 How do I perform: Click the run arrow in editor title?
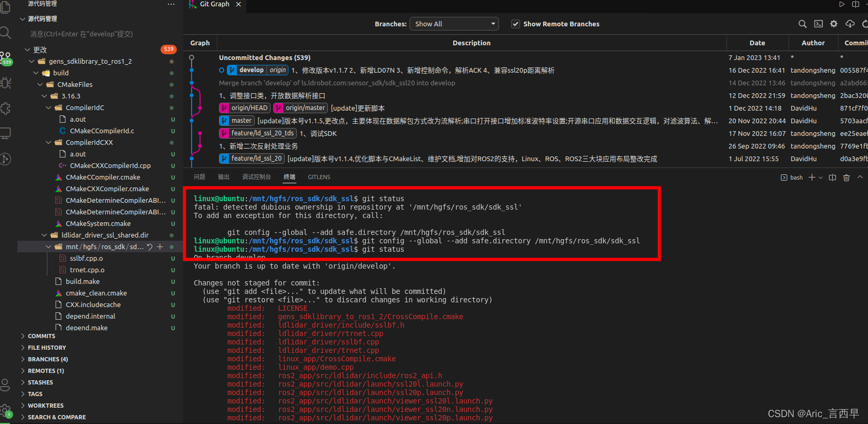842,4
